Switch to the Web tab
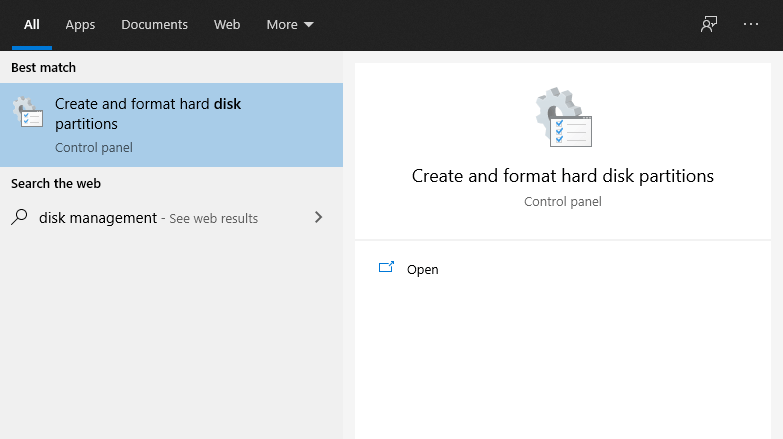This screenshot has height=439, width=783. click(x=227, y=24)
